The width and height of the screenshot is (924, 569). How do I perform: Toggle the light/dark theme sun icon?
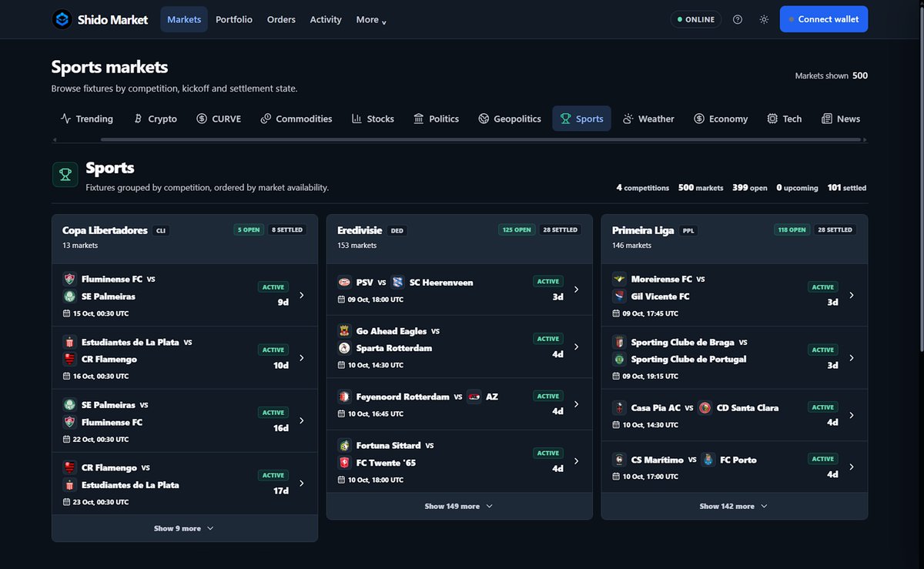tap(764, 19)
